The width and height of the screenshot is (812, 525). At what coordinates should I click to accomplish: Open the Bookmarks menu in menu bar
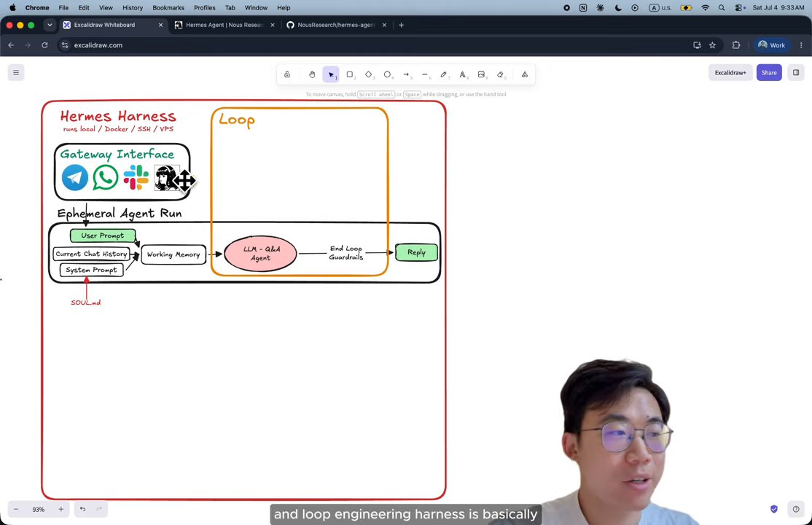click(x=168, y=8)
